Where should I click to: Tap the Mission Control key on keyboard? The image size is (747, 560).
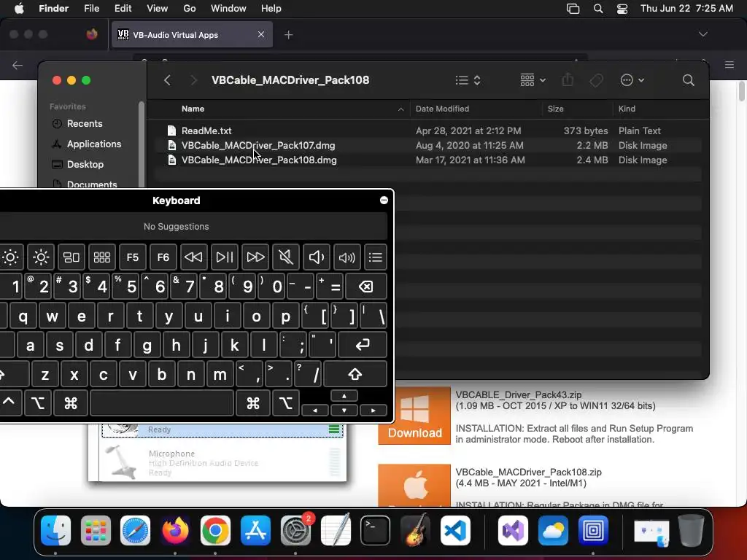pos(71,257)
